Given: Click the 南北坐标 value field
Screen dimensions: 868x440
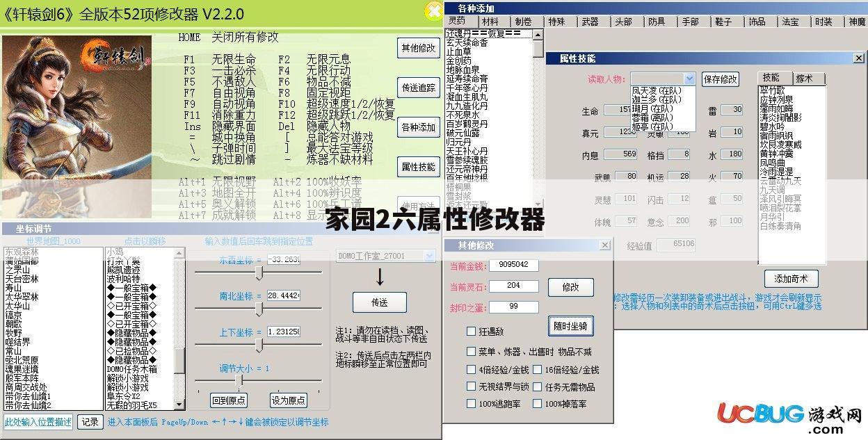Looking at the screenshot, I should [283, 295].
